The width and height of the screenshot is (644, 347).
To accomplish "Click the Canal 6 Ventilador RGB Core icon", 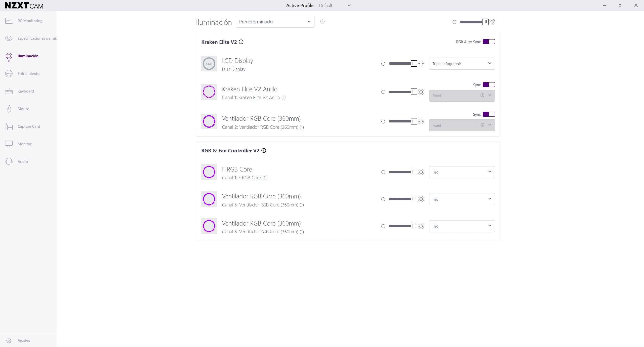I will tap(209, 226).
